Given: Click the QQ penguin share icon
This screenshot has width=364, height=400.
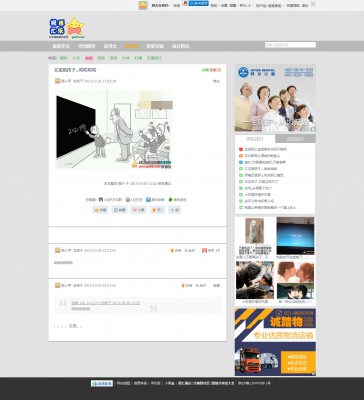Looking at the screenshot, I should (101, 200).
